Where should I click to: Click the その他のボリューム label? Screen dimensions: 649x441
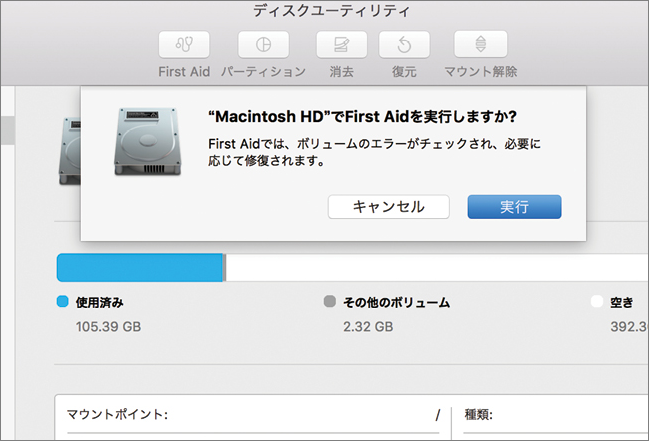click(397, 302)
